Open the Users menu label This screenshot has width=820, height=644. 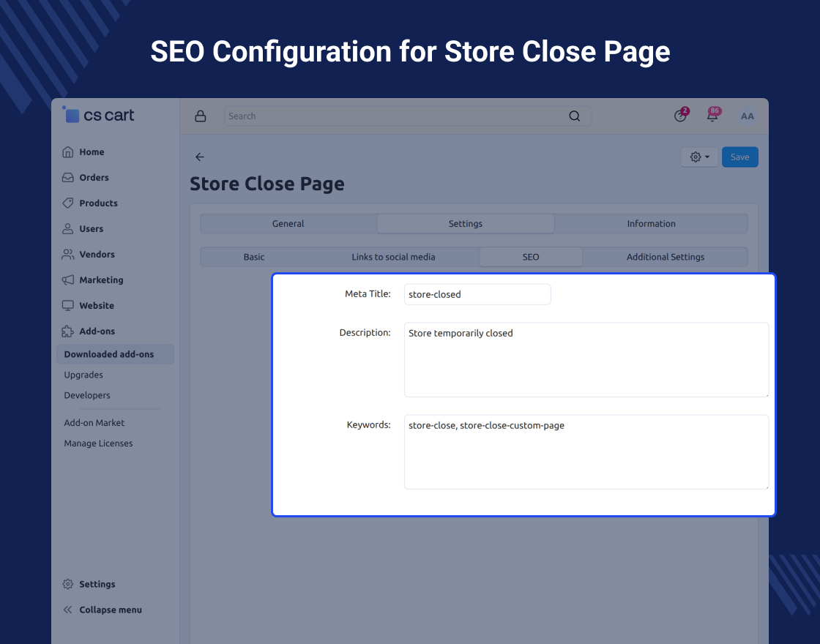[91, 229]
